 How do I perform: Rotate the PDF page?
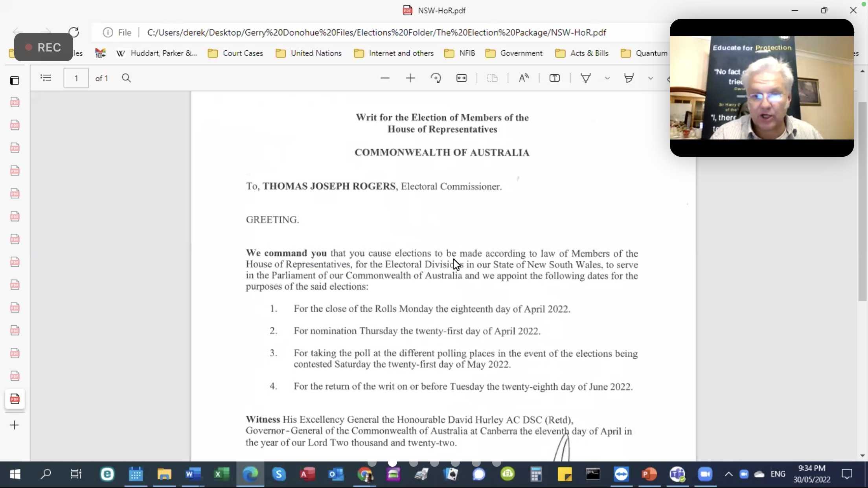[436, 78]
